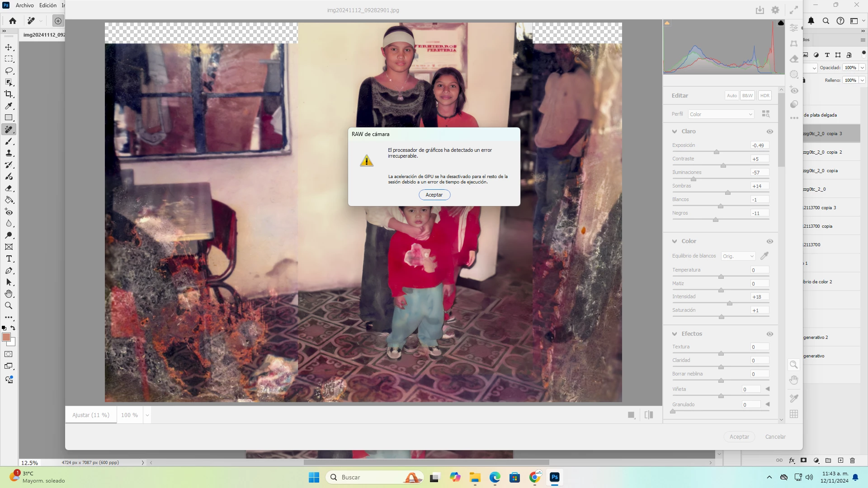This screenshot has width=868, height=488.
Task: Toggle Camera Raw full screen mode
Action: (794, 10)
